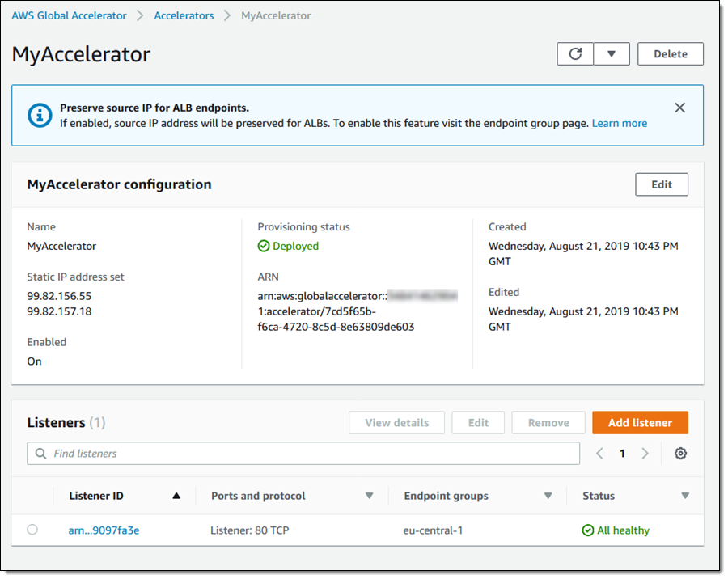Focus the Find listeners search field
The image size is (728, 579).
[303, 453]
